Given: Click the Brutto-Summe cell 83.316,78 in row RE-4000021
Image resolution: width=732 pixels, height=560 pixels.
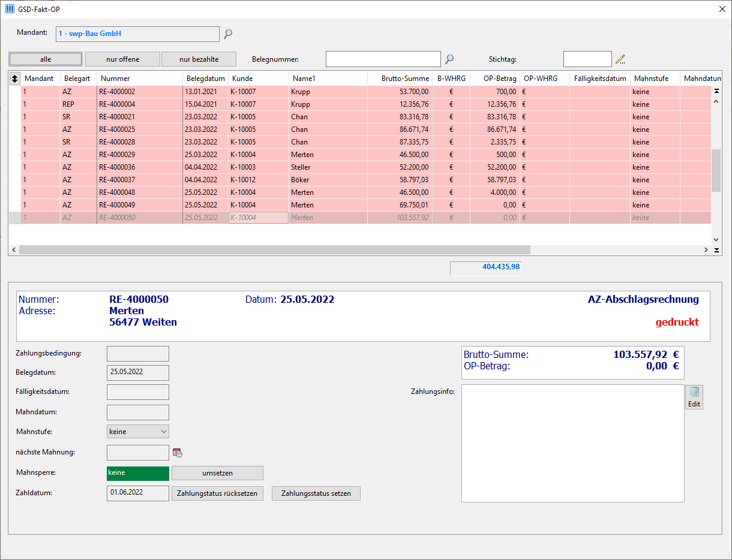Looking at the screenshot, I should pyautogui.click(x=400, y=117).
